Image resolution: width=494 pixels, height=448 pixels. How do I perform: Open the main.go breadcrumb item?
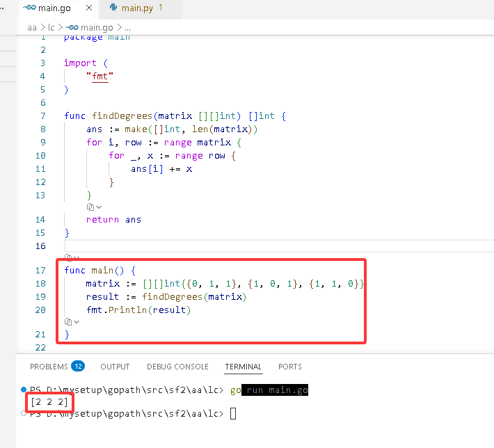(x=97, y=28)
